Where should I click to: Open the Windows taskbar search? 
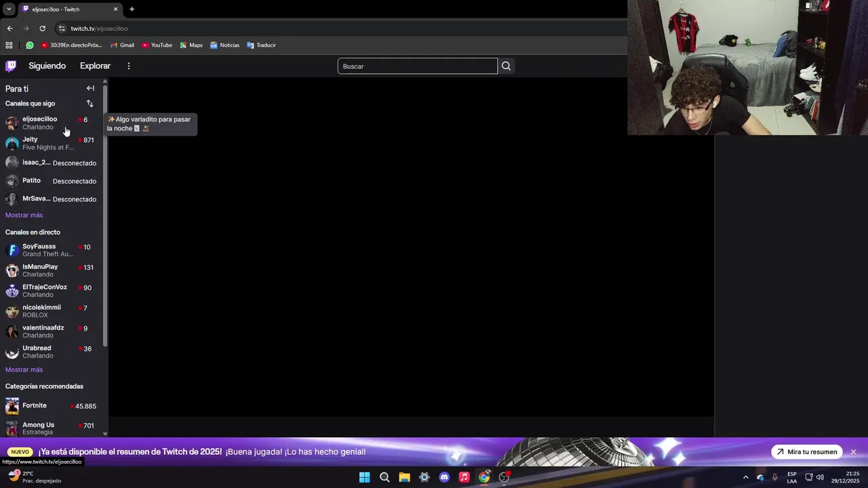[384, 477]
